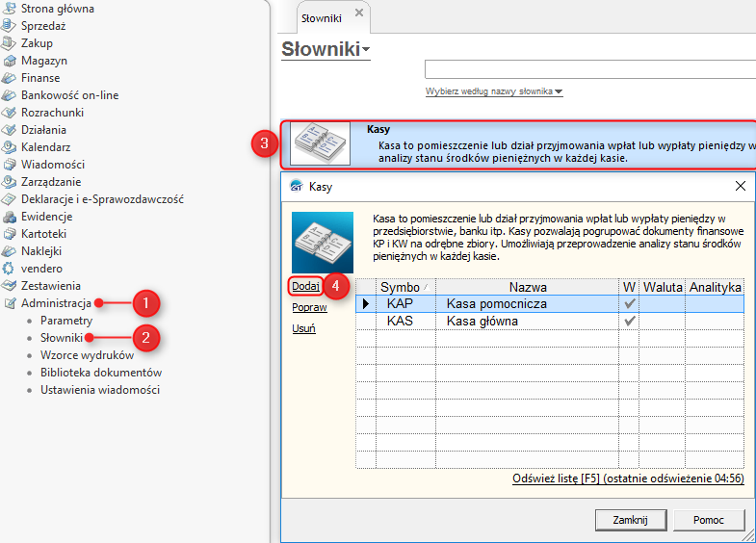Click the Pomoc button
The height and width of the screenshot is (543, 756).
(x=709, y=520)
